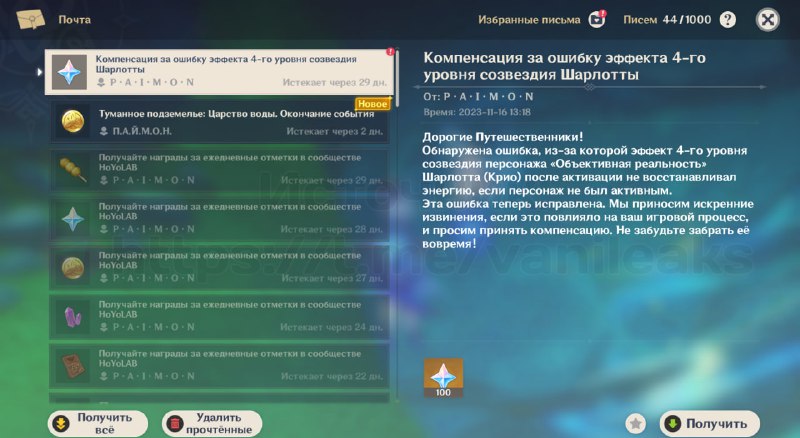The width and height of the screenshot is (800, 438).
Task: Select the Charlotte constellation compensation letter
Action: tap(219, 72)
